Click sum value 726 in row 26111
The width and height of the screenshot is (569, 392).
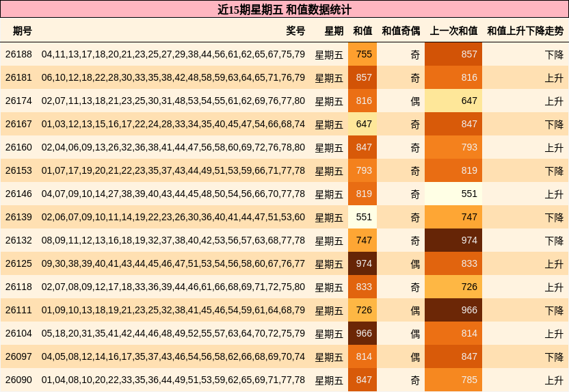[362, 311]
